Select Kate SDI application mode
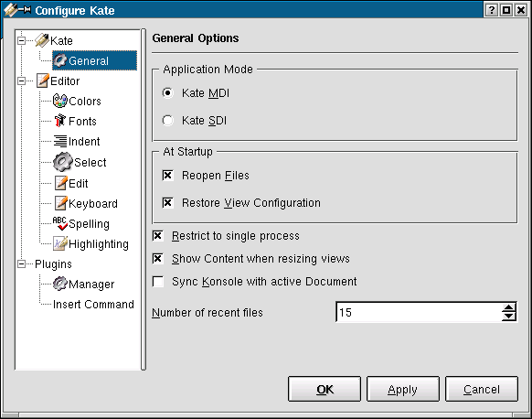The width and height of the screenshot is (532, 419). (167, 120)
